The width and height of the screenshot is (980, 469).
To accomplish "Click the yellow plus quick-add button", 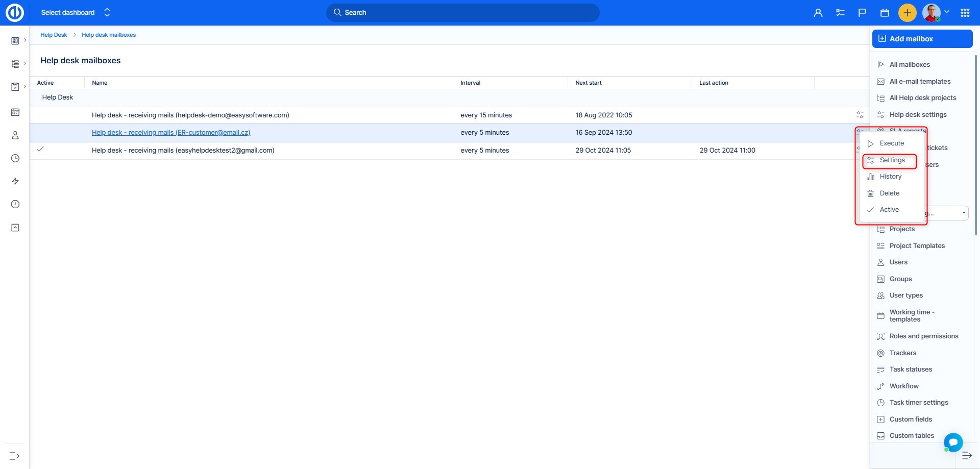I will 907,13.
